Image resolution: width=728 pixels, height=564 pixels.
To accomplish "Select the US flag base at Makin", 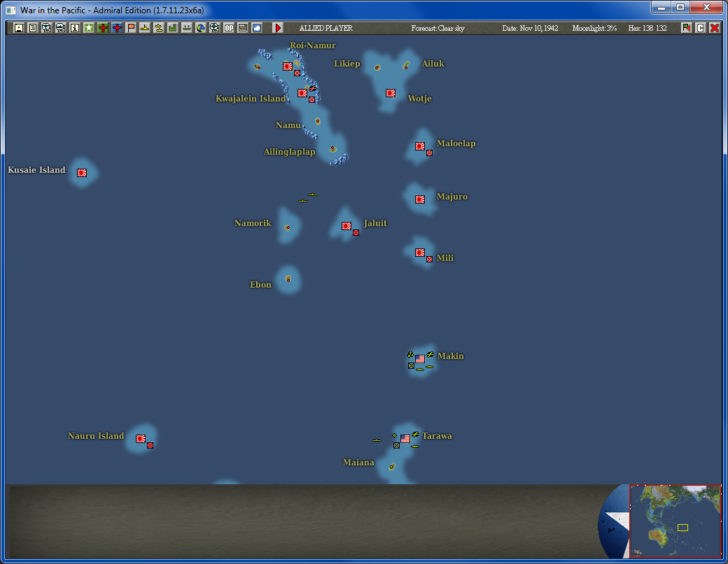I will tap(420, 359).
